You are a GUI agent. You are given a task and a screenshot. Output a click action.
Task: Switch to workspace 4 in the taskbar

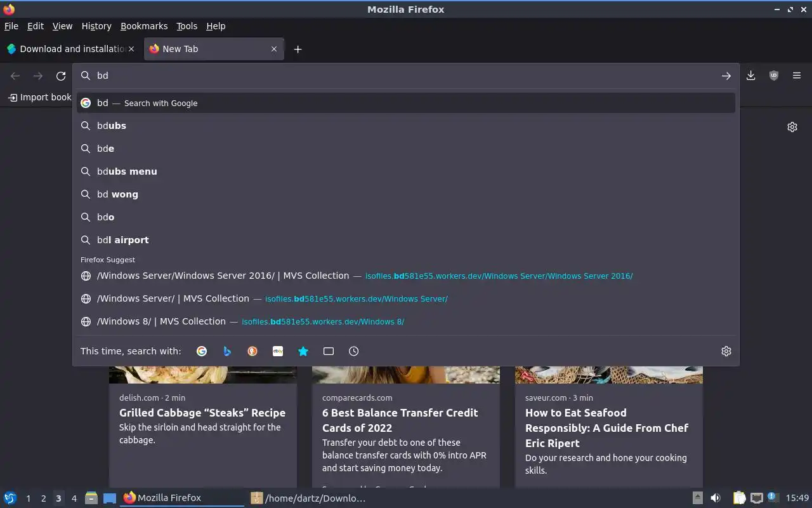click(x=74, y=498)
